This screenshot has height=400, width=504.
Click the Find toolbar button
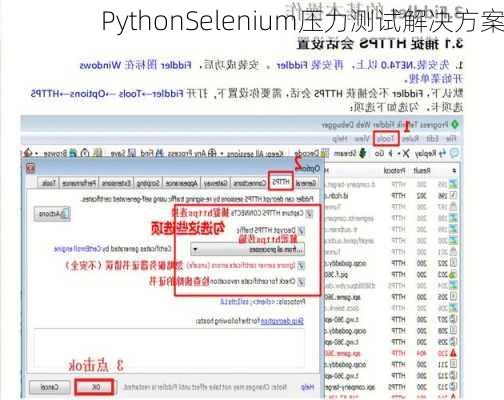pyautogui.click(x=152, y=154)
